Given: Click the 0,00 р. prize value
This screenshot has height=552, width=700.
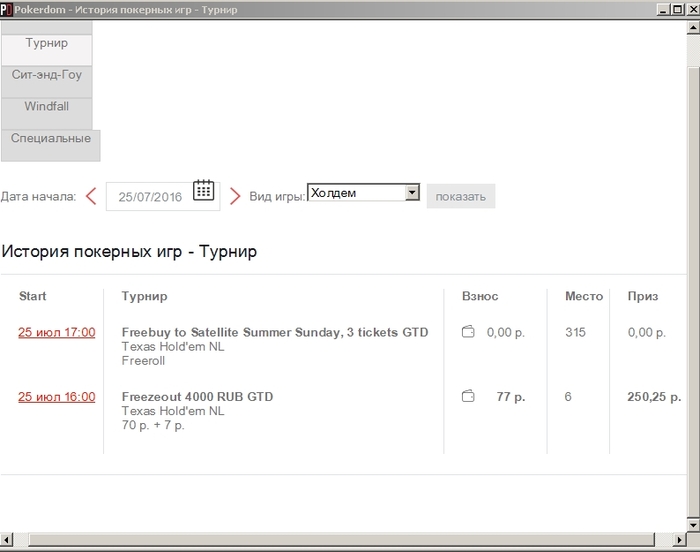Looking at the screenshot, I should pos(647,332).
